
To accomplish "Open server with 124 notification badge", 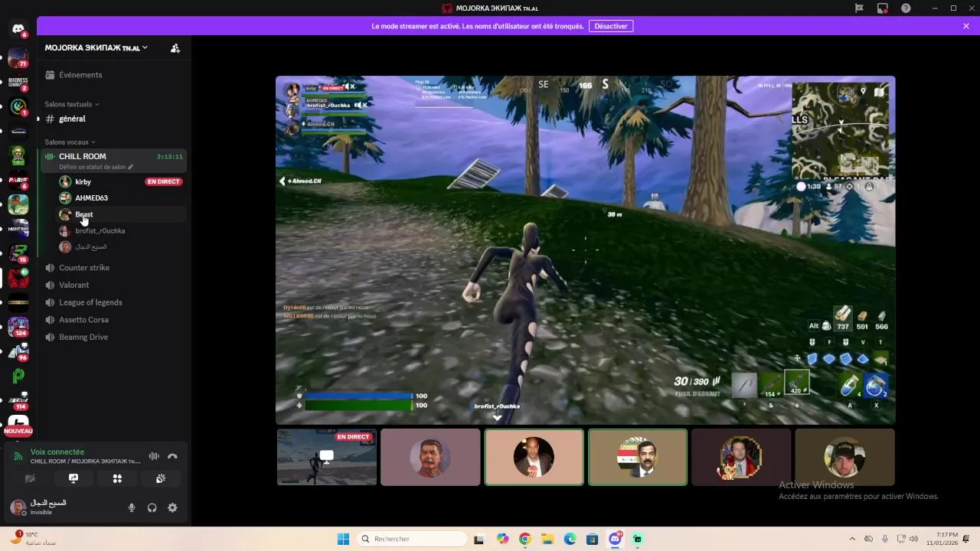I will click(x=18, y=327).
